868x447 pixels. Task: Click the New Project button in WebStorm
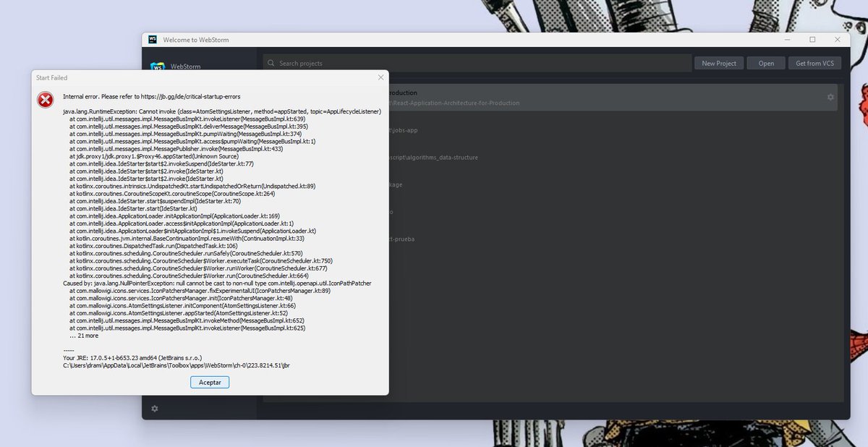coord(719,64)
